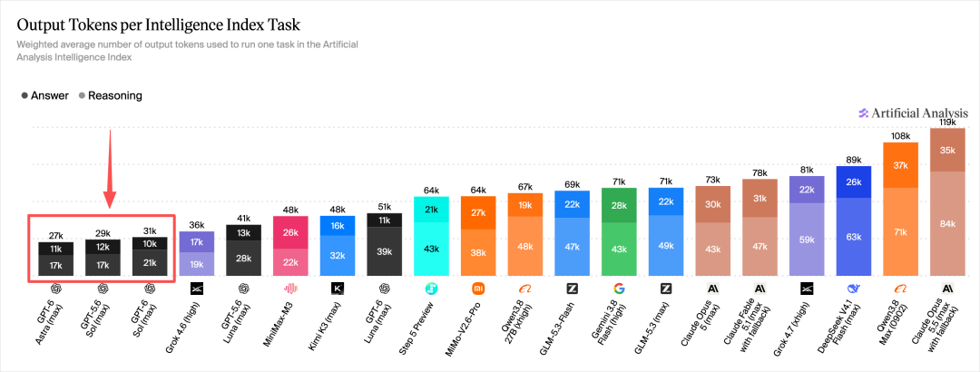Click the Artificial Analysis watermark logo

click(x=913, y=113)
